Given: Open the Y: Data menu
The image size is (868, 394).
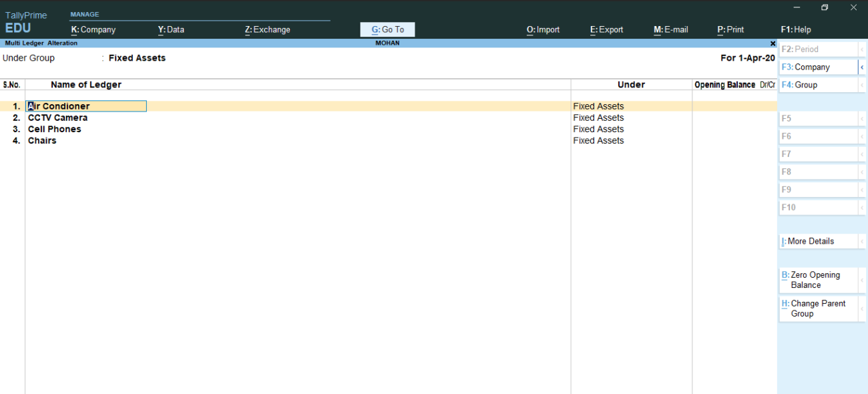Looking at the screenshot, I should 171,29.
